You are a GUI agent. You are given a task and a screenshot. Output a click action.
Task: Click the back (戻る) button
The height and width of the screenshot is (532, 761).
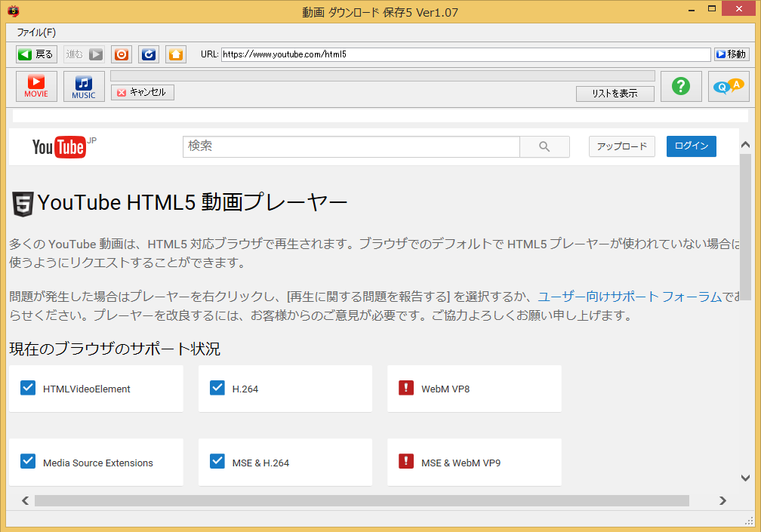pos(36,54)
